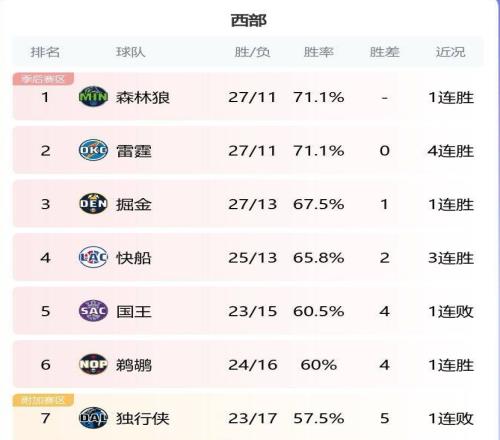Open the 掘金 team name link
Image resolution: width=500 pixels, height=440 pixels.
[x=134, y=204]
